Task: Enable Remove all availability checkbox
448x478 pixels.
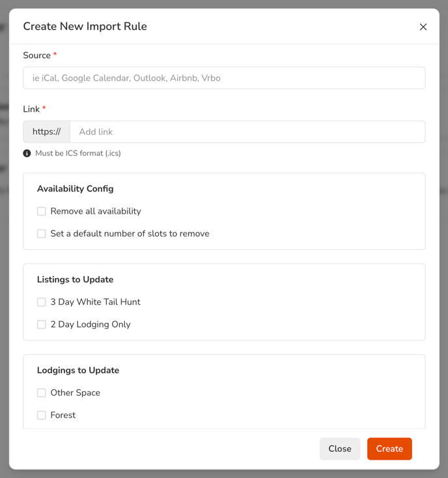Action: pos(42,211)
